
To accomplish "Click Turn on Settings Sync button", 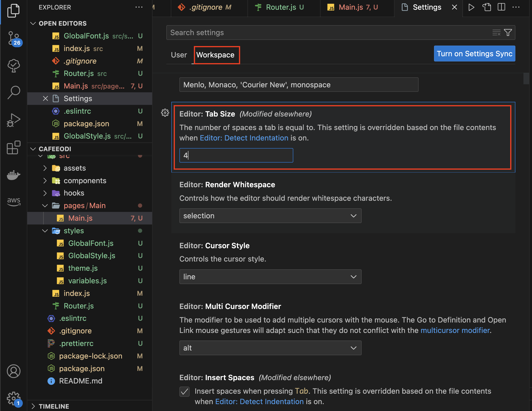I will point(474,54).
